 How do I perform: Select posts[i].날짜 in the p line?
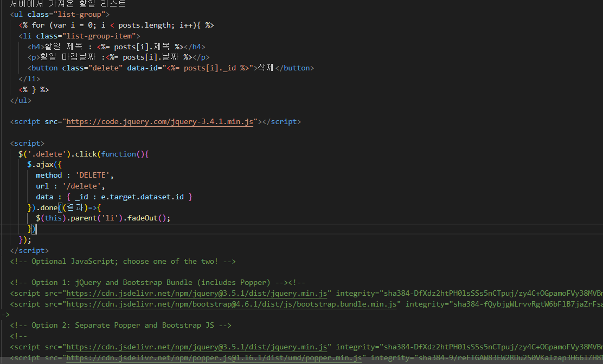click(151, 57)
